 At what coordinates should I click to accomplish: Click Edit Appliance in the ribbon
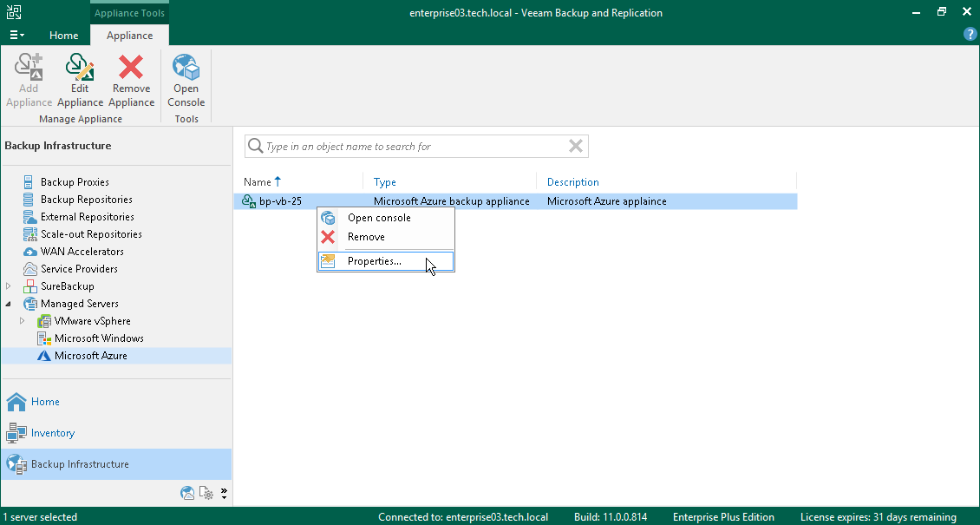click(x=80, y=80)
